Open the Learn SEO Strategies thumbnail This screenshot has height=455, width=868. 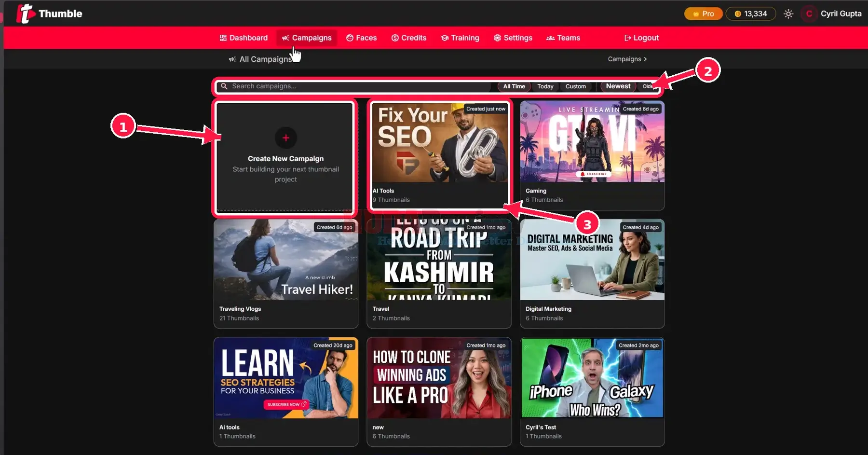tap(286, 378)
